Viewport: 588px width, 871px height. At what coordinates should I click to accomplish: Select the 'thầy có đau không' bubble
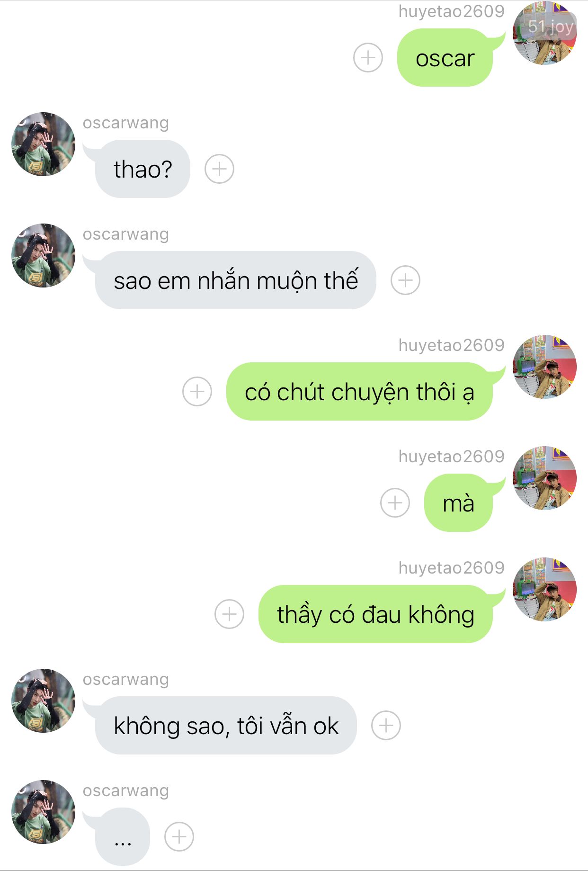click(x=376, y=614)
